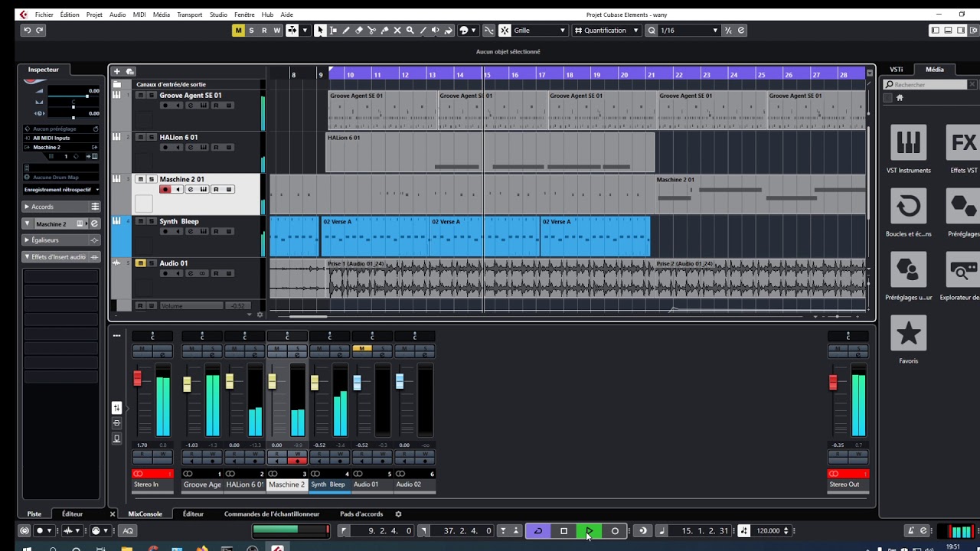
Task: Click the Record button in the transport
Action: pos(615,531)
